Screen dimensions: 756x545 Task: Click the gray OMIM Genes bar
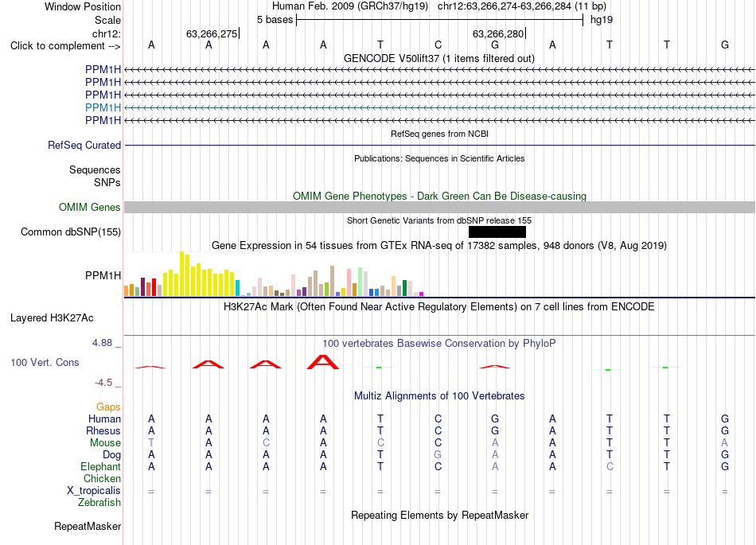439,207
